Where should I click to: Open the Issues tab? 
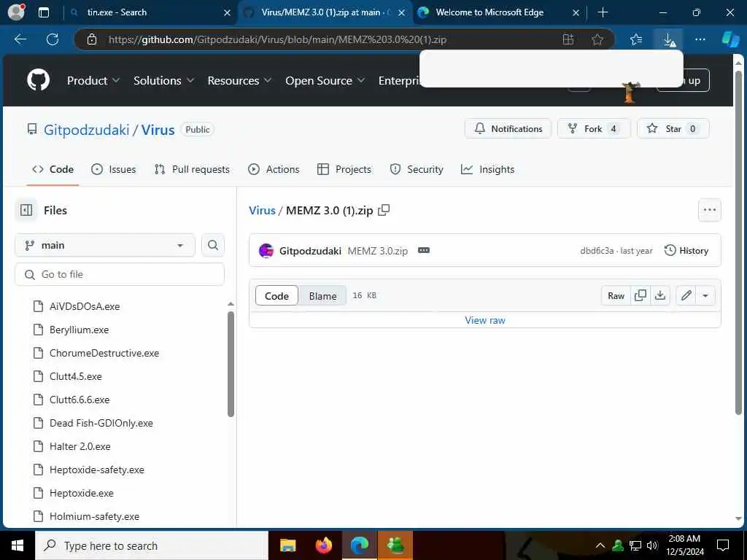(113, 169)
